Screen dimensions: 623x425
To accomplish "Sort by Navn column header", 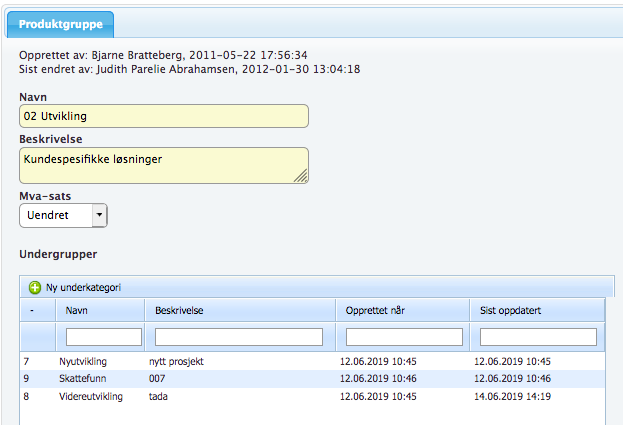I will [77, 311].
